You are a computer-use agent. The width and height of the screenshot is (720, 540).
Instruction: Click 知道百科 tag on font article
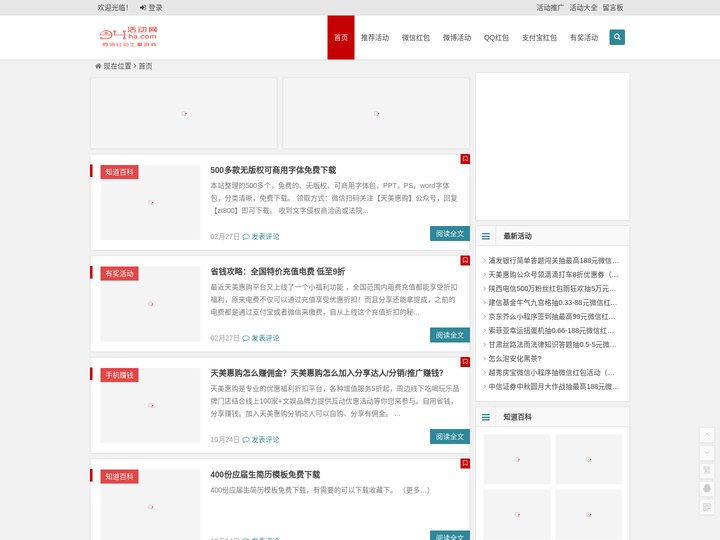[x=119, y=172]
